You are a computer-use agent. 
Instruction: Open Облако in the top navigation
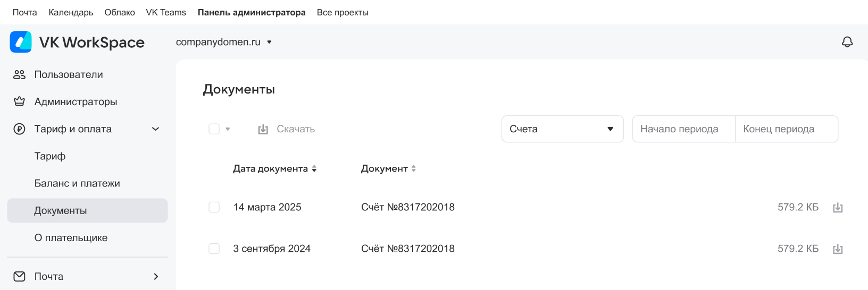tap(120, 12)
